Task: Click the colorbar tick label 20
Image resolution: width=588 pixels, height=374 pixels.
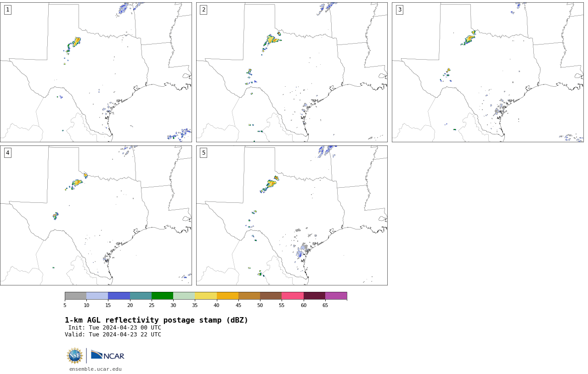Action: click(130, 305)
